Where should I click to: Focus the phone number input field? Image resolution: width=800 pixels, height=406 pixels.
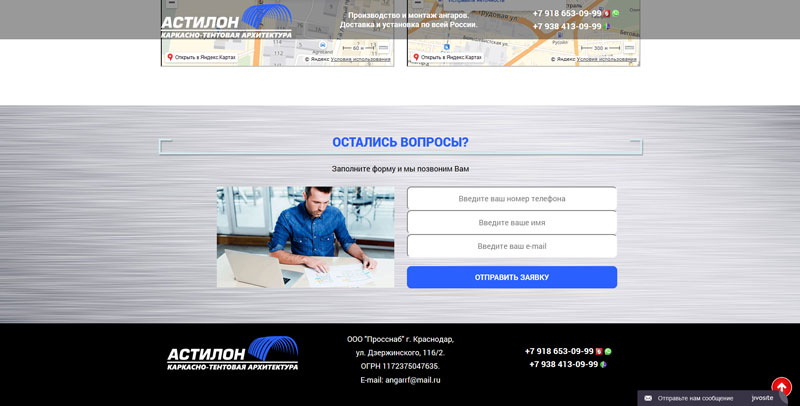(x=512, y=198)
